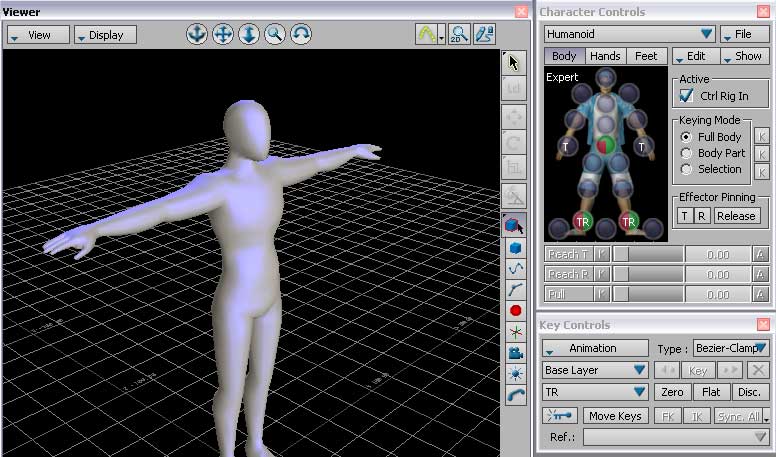Click the roll camera icon

(300, 34)
